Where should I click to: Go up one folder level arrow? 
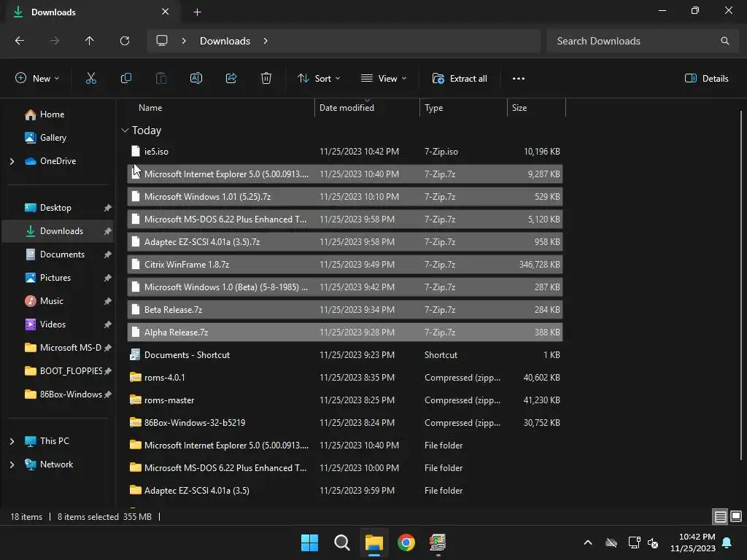(x=90, y=41)
